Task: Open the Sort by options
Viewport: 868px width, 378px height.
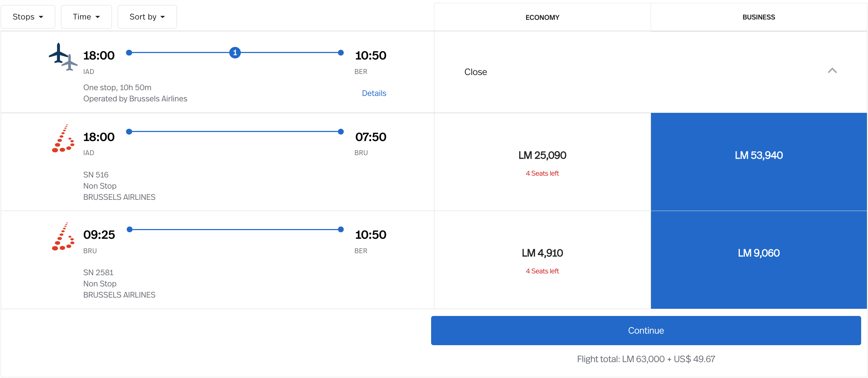Action: point(147,17)
